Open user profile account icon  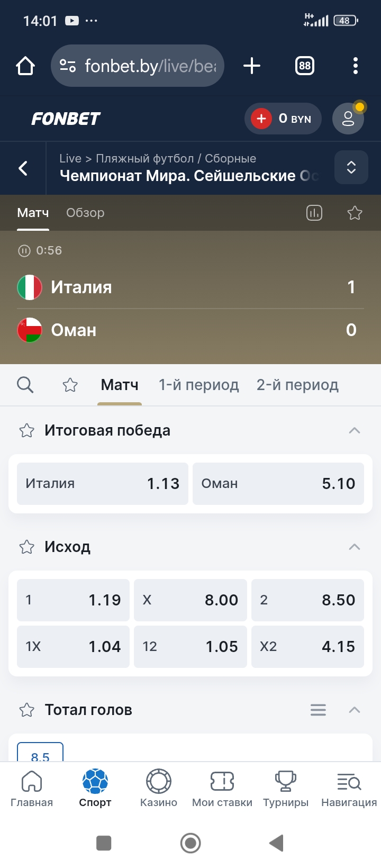pos(348,119)
